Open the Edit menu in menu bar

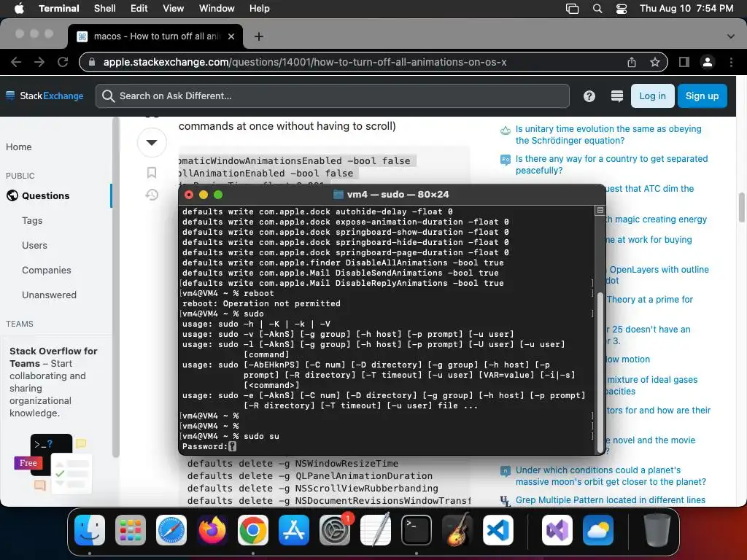139,8
